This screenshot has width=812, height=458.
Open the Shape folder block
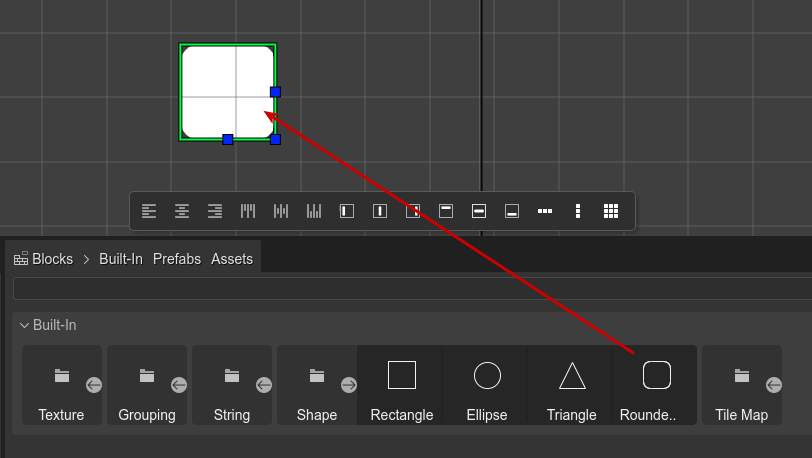pyautogui.click(x=316, y=385)
